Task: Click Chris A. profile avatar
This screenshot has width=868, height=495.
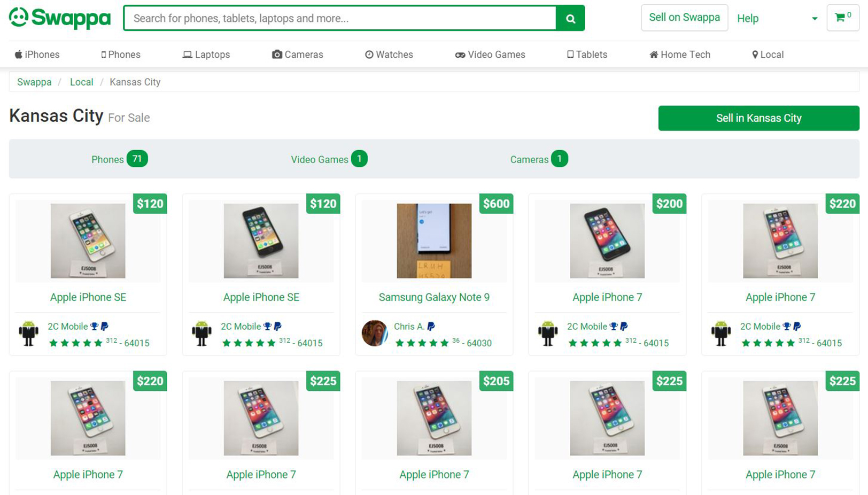Action: [375, 334]
